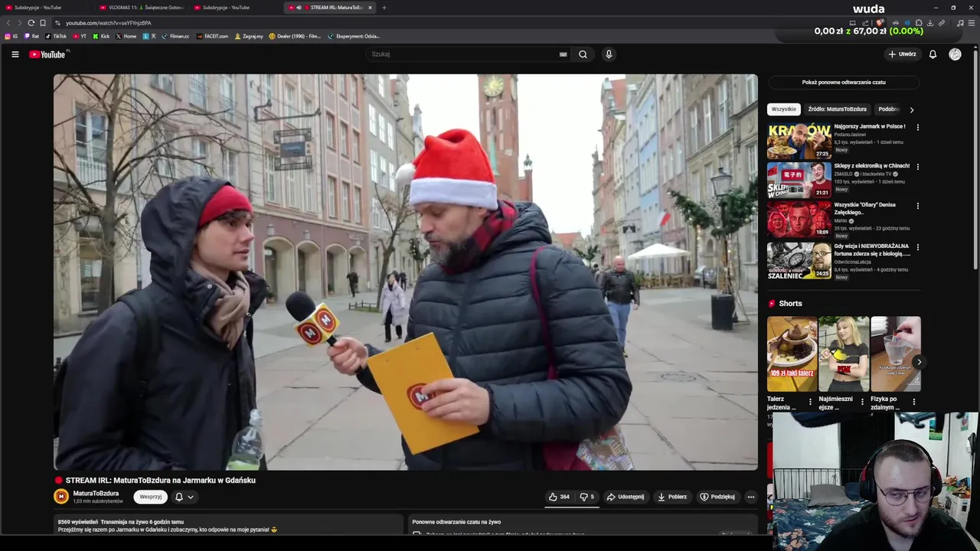Open MaturaToBzdura channel avatar
The height and width of the screenshot is (551, 980).
coord(61,497)
